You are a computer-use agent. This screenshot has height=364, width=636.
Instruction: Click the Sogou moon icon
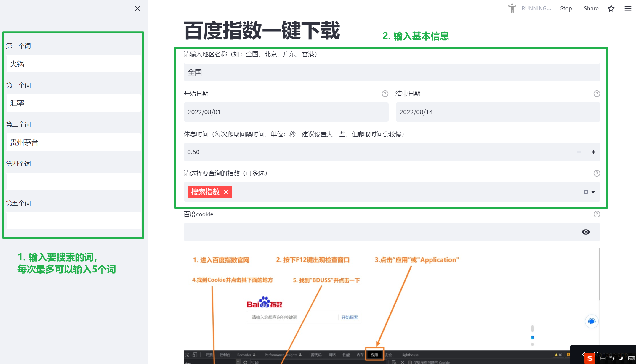(621, 358)
